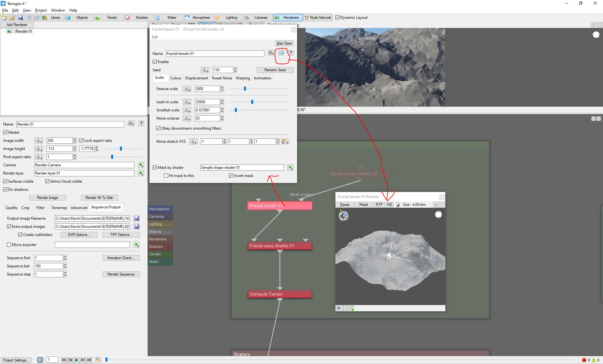Click the Stay Open button

(284, 43)
